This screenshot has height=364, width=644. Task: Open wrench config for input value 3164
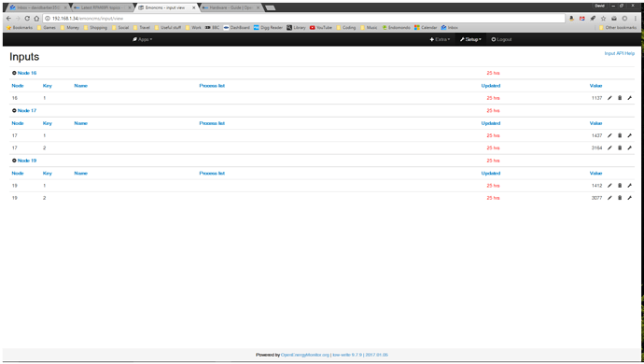coord(630,147)
